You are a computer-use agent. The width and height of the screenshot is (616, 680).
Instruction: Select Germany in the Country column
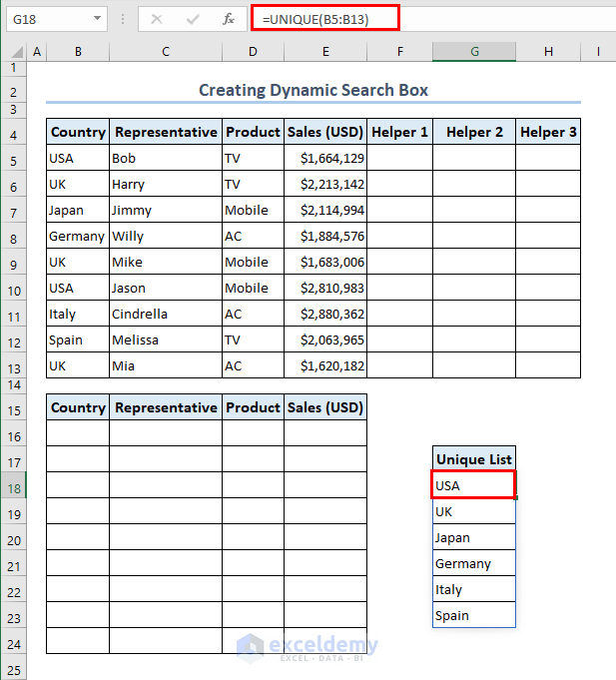(x=78, y=236)
